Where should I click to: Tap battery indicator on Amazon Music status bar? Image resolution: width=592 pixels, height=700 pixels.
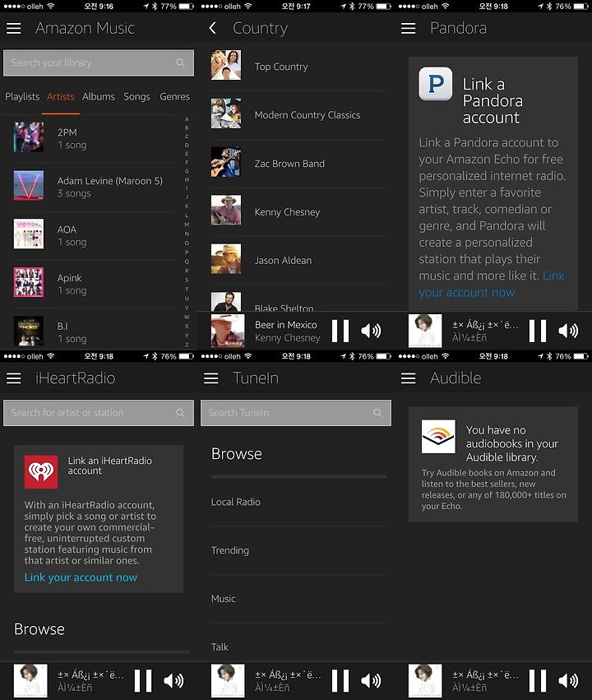coord(186,7)
